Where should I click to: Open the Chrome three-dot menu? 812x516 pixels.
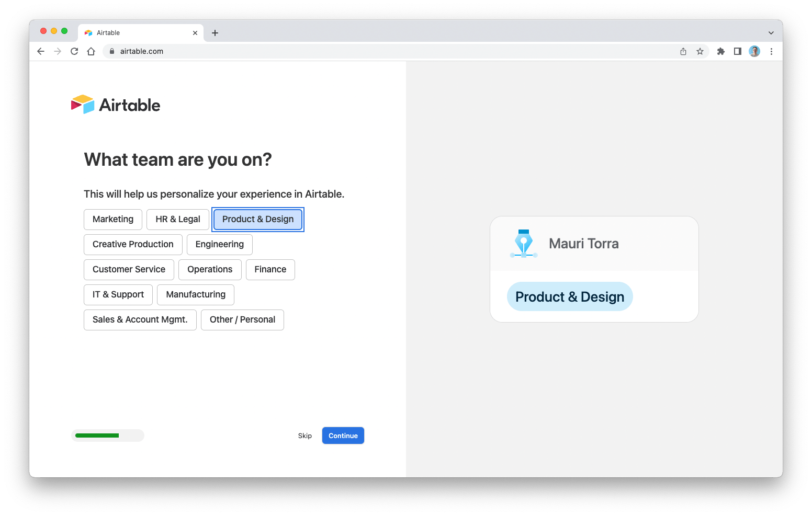[772, 51]
